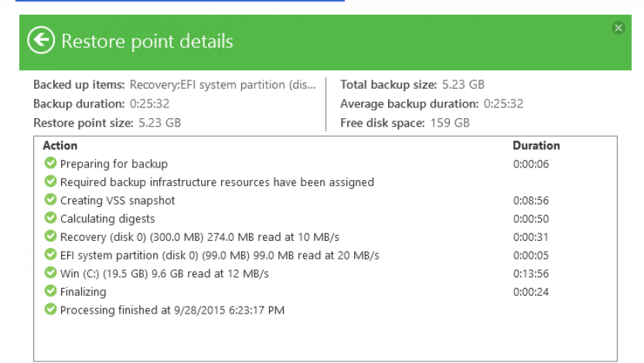Select the Required backup infrastructure resources row

(216, 182)
